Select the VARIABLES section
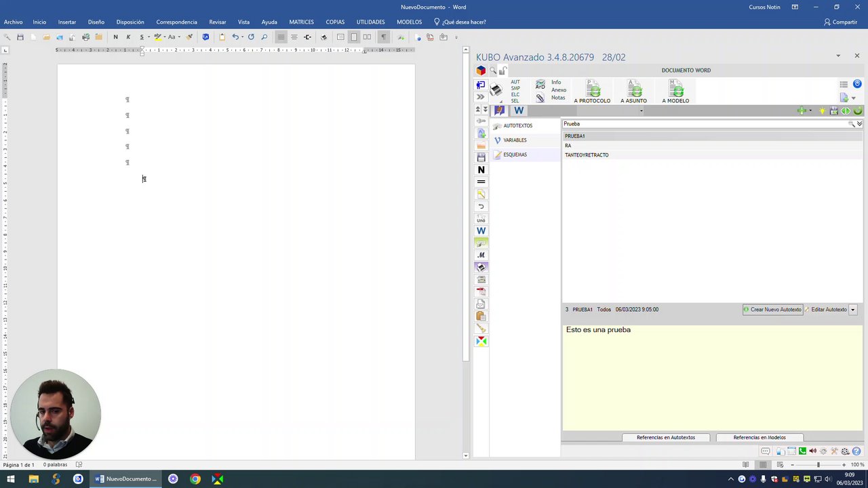Viewport: 868px width, 488px height. click(515, 140)
